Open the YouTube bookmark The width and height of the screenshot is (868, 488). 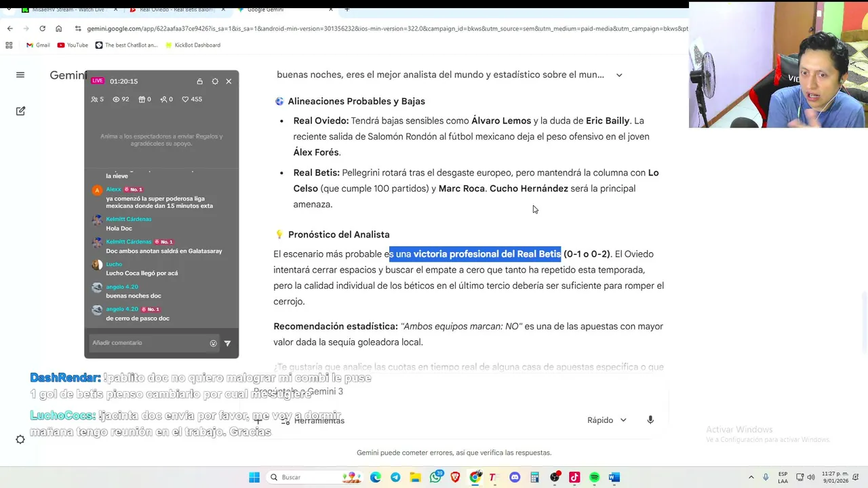(73, 45)
